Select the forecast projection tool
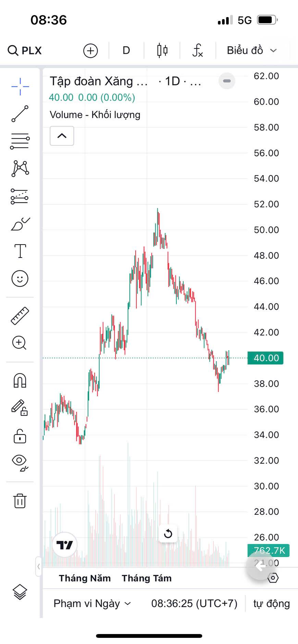 tap(20, 196)
